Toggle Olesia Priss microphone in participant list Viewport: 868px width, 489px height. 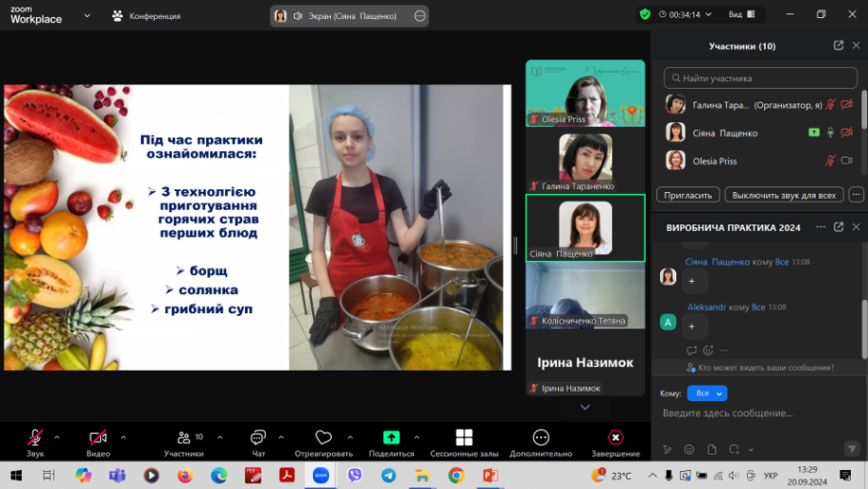(830, 161)
